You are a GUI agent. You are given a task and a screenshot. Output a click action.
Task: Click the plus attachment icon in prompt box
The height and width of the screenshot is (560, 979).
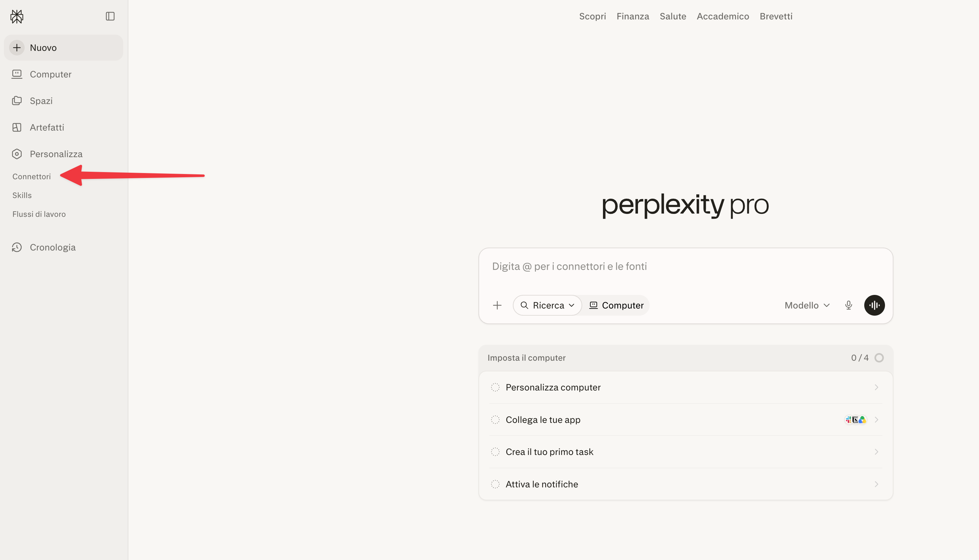[x=497, y=305]
